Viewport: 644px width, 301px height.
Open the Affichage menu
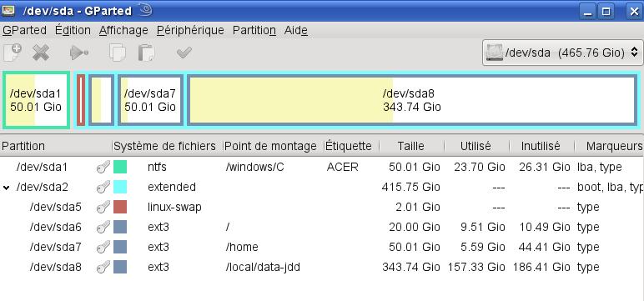(x=123, y=30)
